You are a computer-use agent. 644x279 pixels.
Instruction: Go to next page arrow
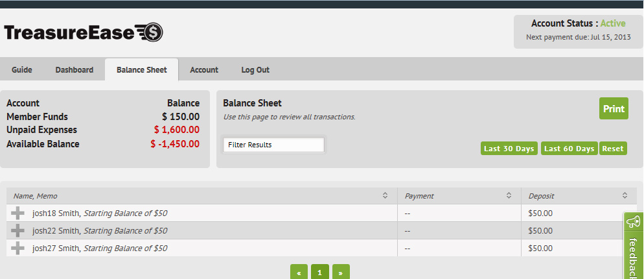[341, 273]
